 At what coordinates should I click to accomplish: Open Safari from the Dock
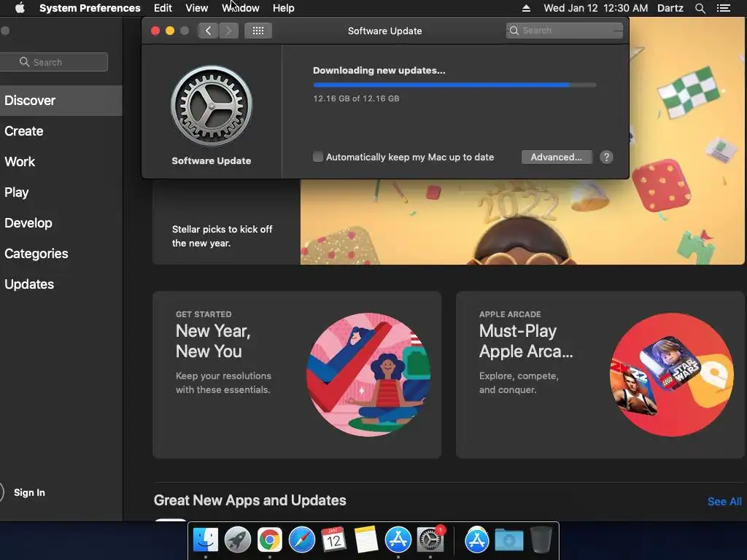(x=301, y=540)
